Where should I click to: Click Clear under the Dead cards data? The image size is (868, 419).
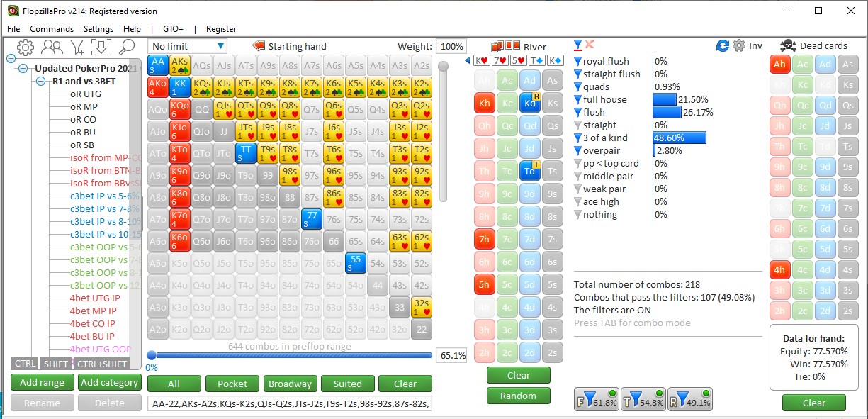[x=813, y=403]
